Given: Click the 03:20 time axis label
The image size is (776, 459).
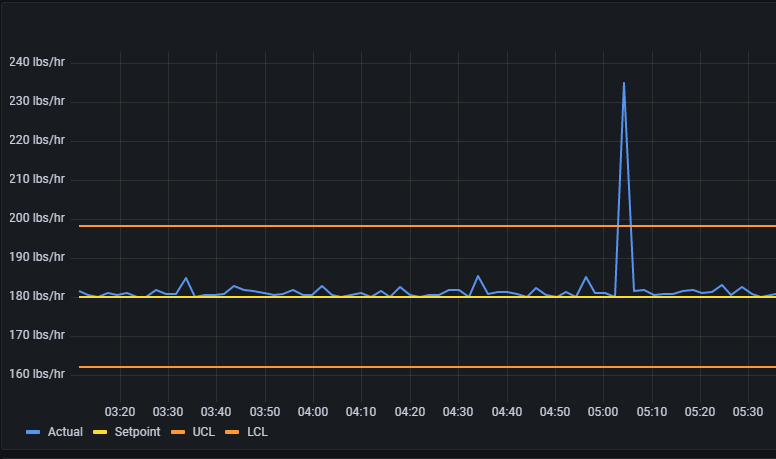Looking at the screenshot, I should tap(120, 412).
